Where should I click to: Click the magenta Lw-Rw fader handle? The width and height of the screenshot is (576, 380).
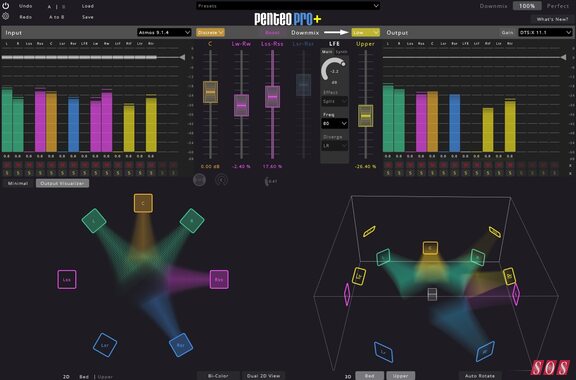241,105
